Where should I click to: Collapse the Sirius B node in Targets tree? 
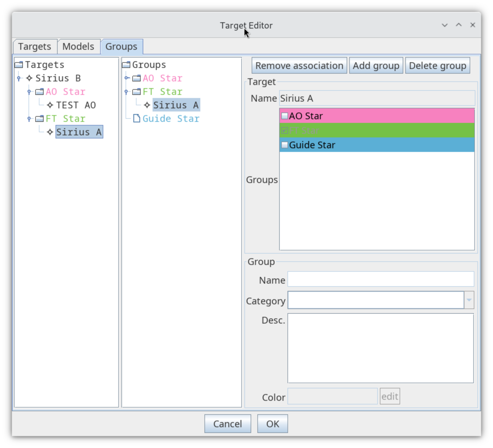click(x=19, y=78)
